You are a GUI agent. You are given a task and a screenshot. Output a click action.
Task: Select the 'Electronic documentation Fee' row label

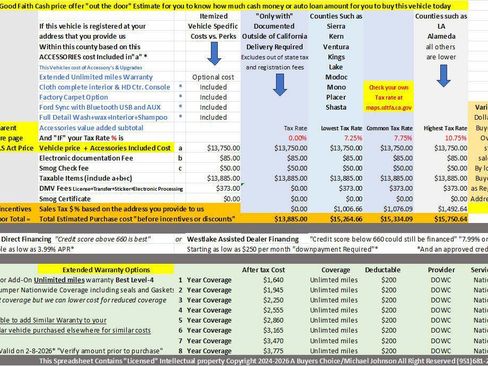tap(86, 158)
